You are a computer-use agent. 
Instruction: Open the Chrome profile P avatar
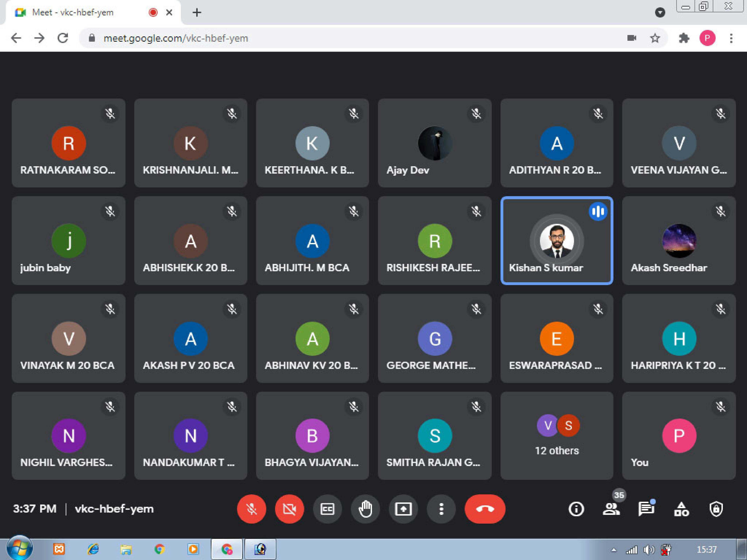[707, 38]
